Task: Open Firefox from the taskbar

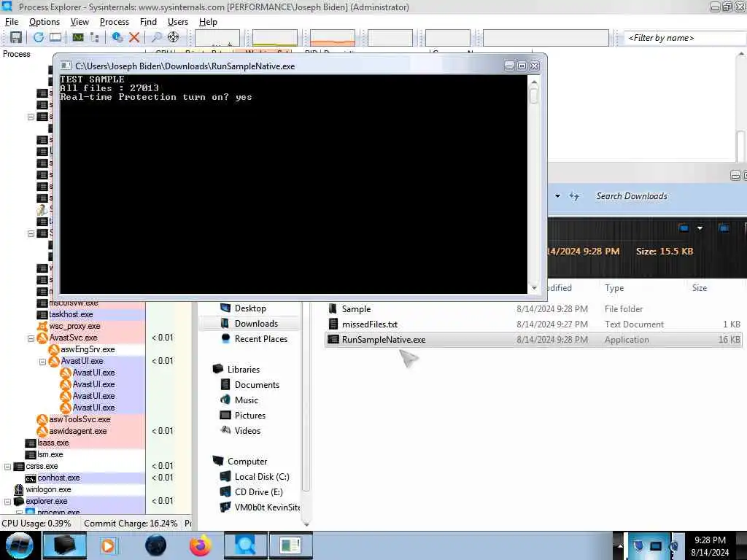Action: pos(200,545)
